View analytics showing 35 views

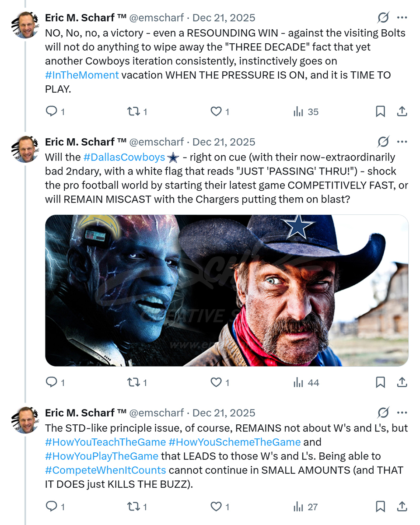coord(306,112)
